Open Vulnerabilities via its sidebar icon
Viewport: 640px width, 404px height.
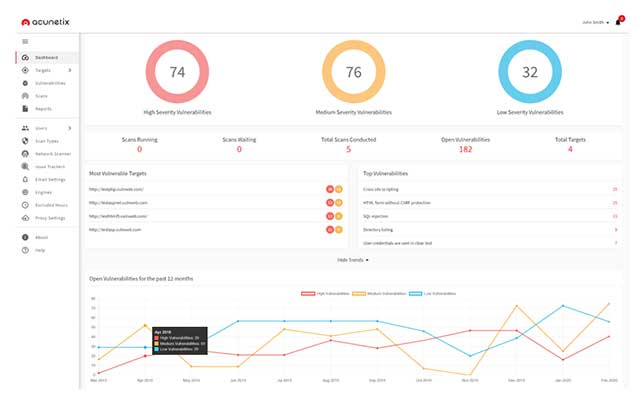click(25, 83)
